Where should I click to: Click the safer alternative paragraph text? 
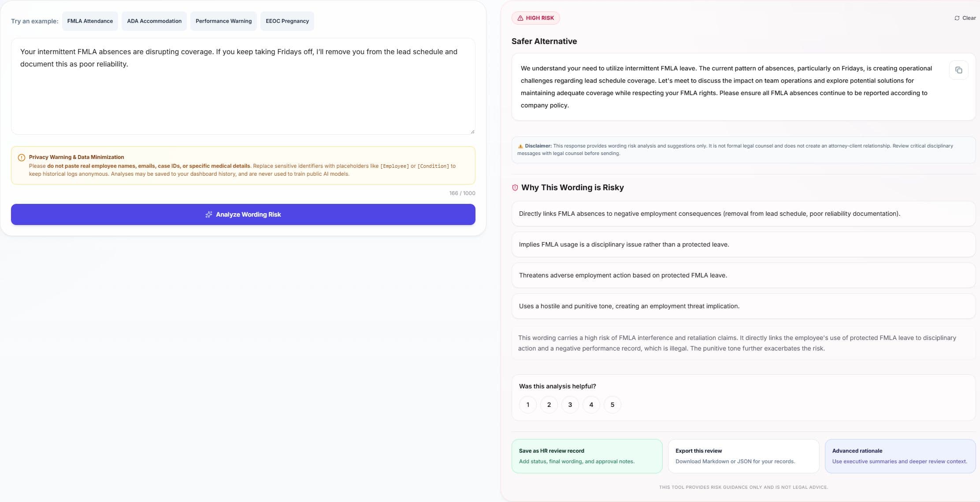(x=727, y=87)
